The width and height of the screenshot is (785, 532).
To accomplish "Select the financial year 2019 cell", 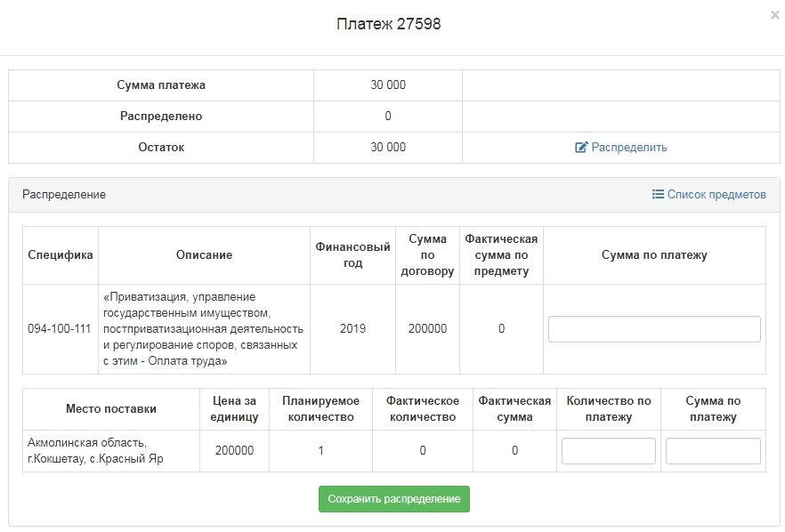I will [x=352, y=329].
